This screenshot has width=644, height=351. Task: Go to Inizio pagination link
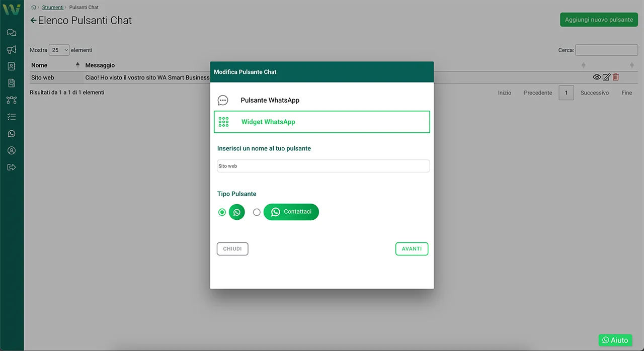coord(505,93)
